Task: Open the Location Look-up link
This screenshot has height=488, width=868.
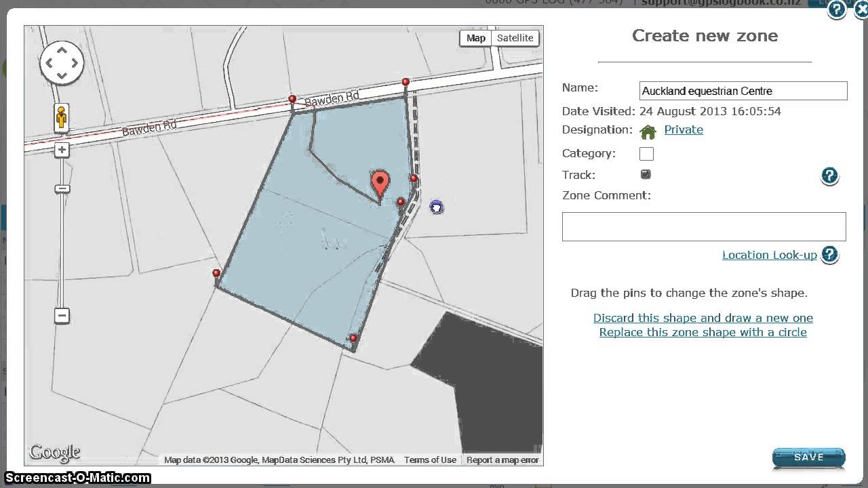Action: pos(770,255)
